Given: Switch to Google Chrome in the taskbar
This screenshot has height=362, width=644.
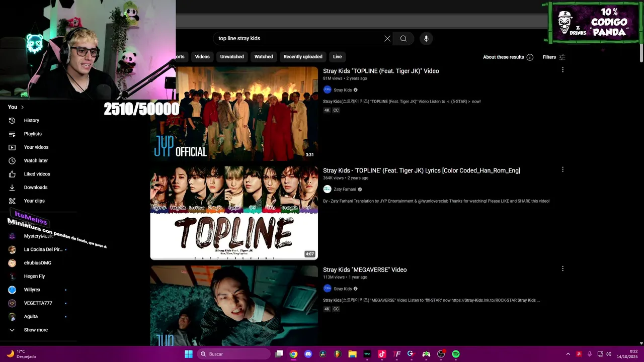Looking at the screenshot, I should coord(293,354).
